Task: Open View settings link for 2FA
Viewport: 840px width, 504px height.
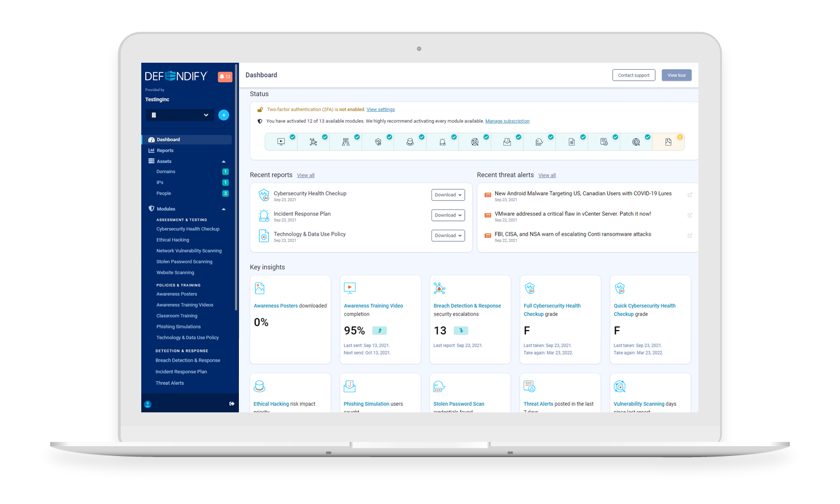Action: click(381, 110)
